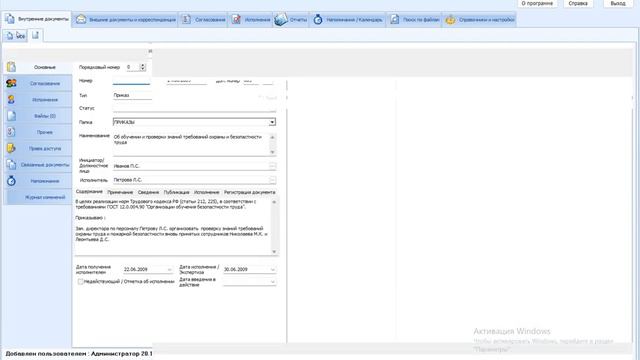The image size is (640, 360).
Task: Switch to the Примечание tab
Action: [120, 192]
